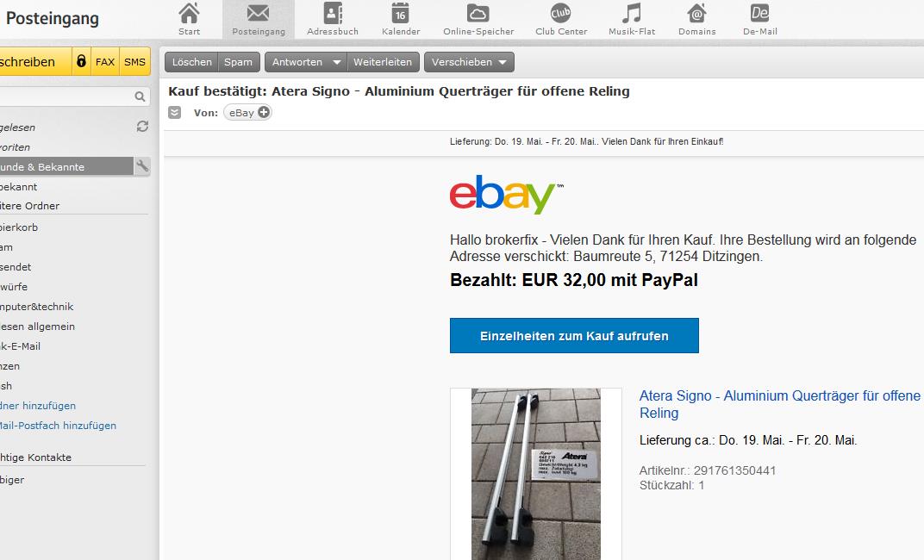Click the encrypted mail lock icon

click(x=81, y=61)
